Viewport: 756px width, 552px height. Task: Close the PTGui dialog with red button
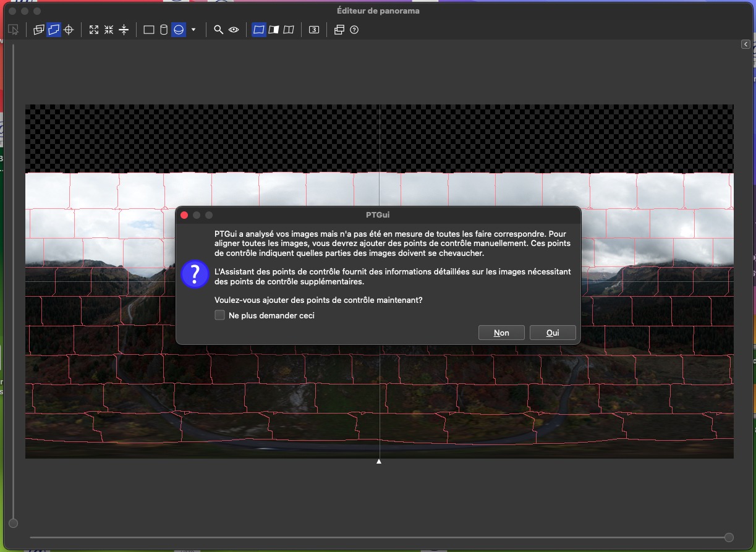[x=184, y=215]
